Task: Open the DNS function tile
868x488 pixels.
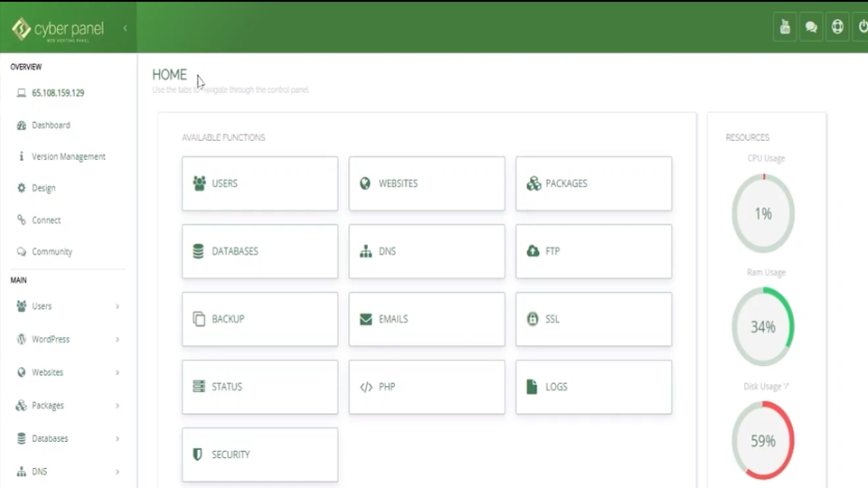Action: [x=427, y=251]
